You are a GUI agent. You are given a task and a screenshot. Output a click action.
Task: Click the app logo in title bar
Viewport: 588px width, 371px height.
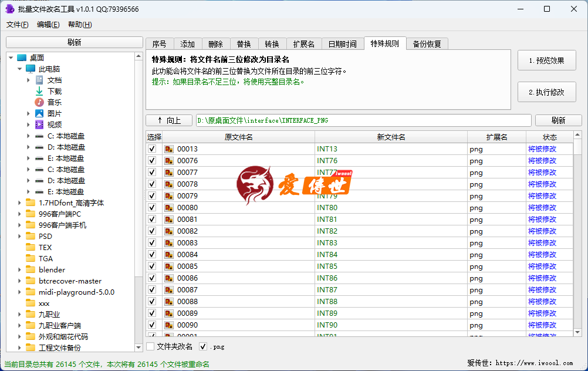tap(9, 9)
